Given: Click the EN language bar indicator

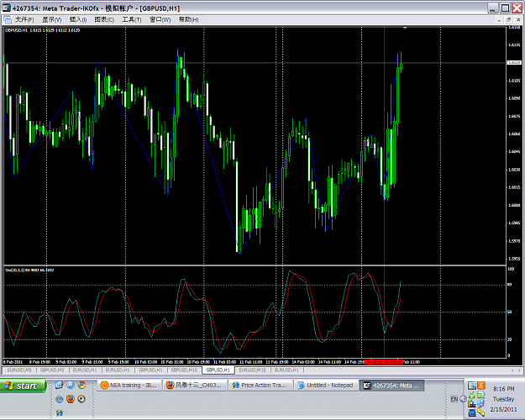Looking at the screenshot, I should click(454, 399).
